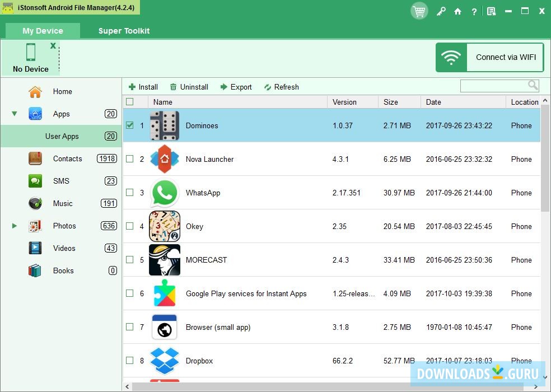The width and height of the screenshot is (551, 392).
Task: Click WhatsApp version 2.17.351
Action: point(347,193)
